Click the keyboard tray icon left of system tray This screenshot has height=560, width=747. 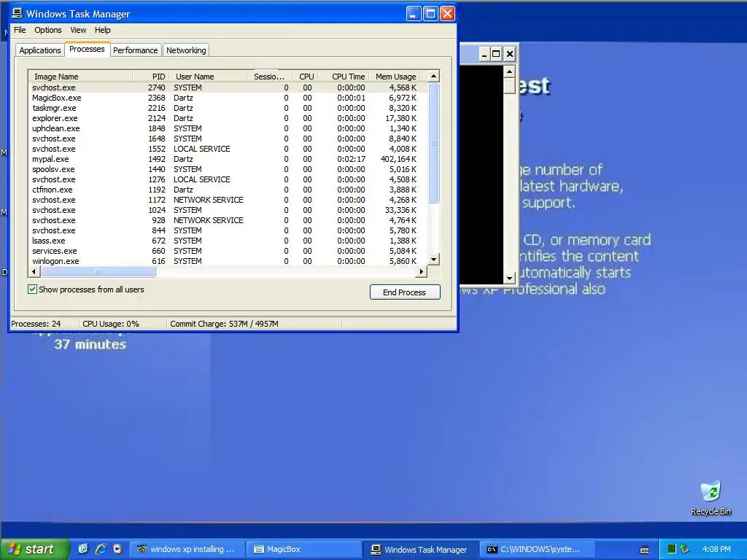point(644,550)
